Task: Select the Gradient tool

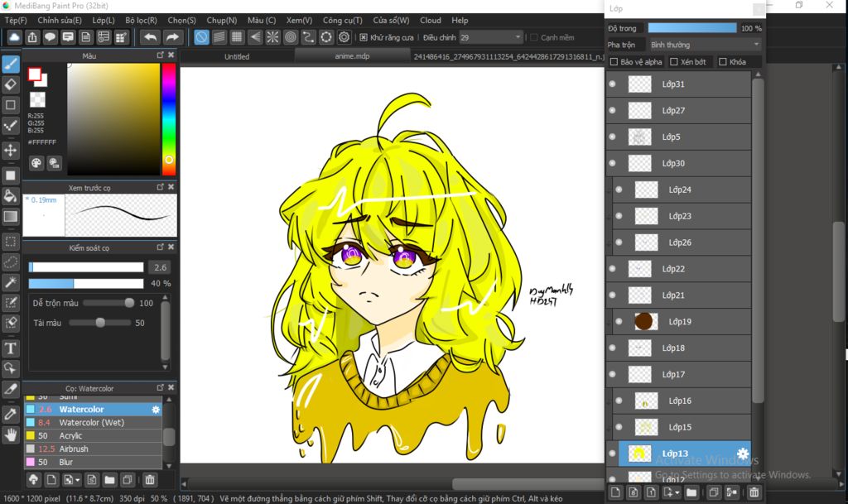Action: (11, 217)
